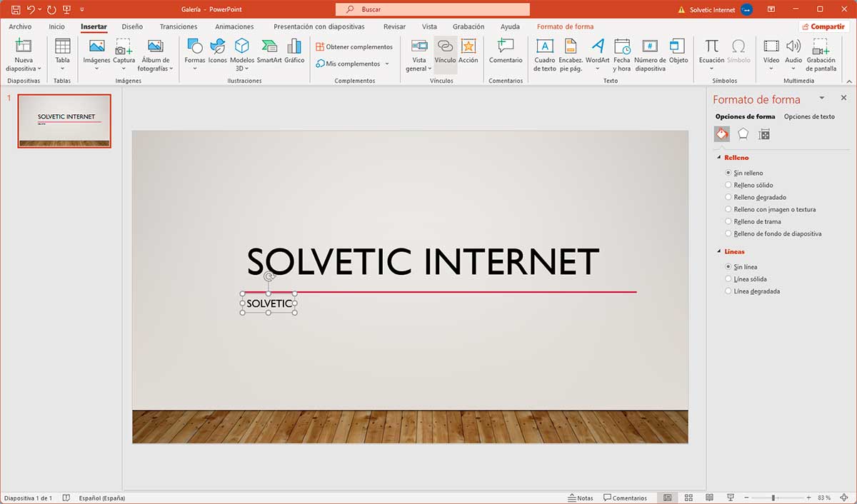Open the Tabla insert tool
Viewport: 857px width, 504px height.
(63, 55)
